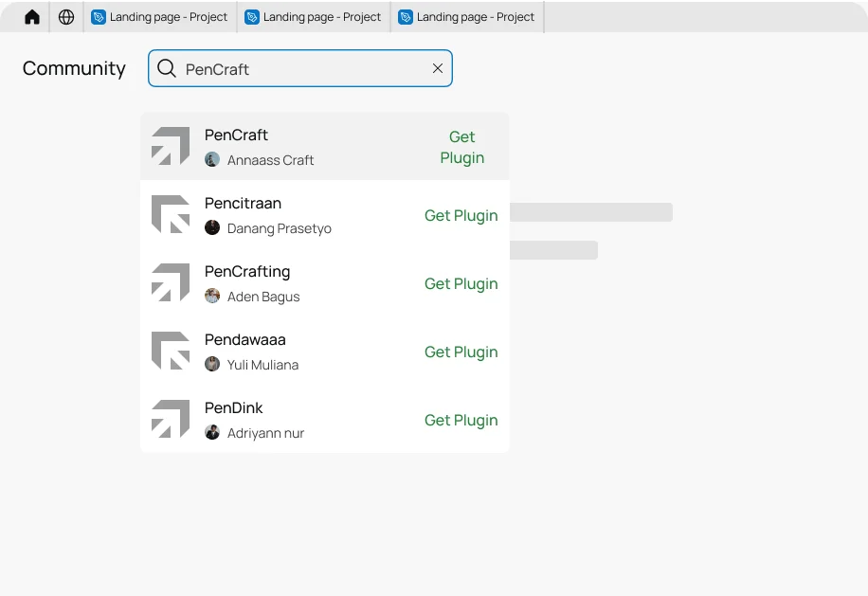Click the PenDink plugin logo icon
This screenshot has width=868, height=596.
171,419
